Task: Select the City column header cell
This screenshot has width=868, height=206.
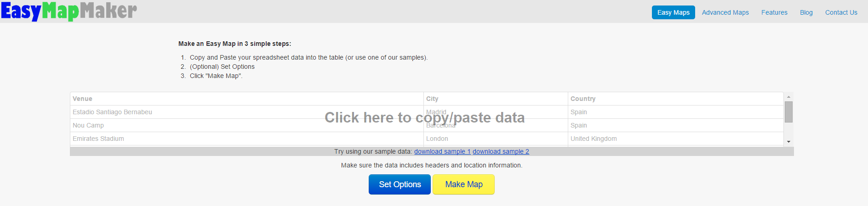Action: (495, 99)
